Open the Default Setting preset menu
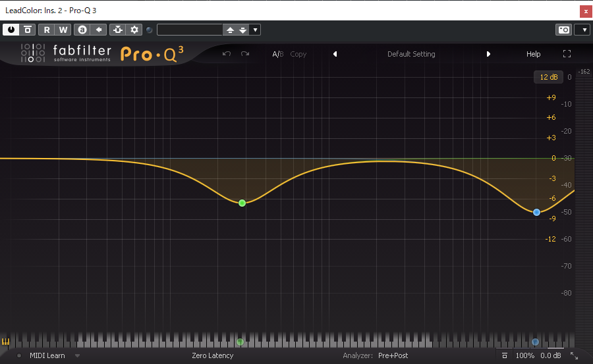This screenshot has width=593, height=364. (411, 54)
